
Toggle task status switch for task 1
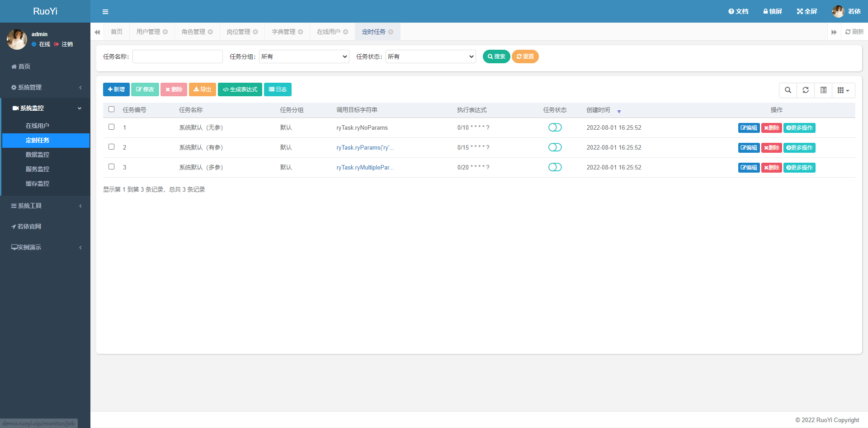(x=555, y=127)
